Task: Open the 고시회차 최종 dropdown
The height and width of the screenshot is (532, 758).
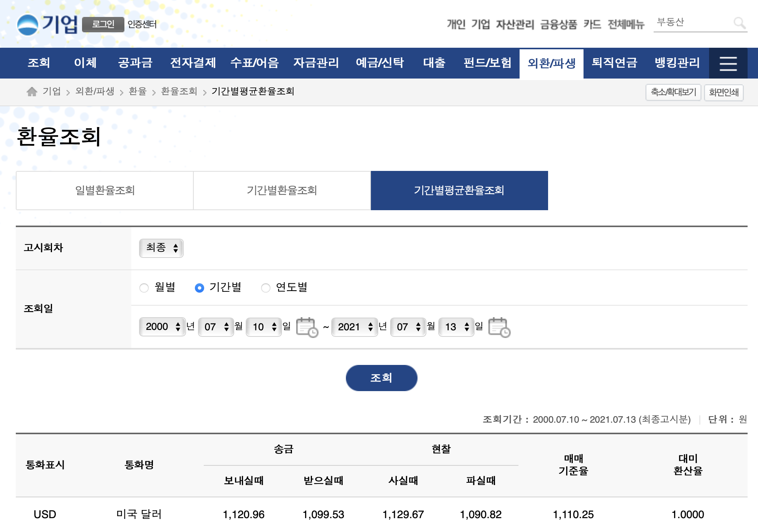Action: pos(161,248)
